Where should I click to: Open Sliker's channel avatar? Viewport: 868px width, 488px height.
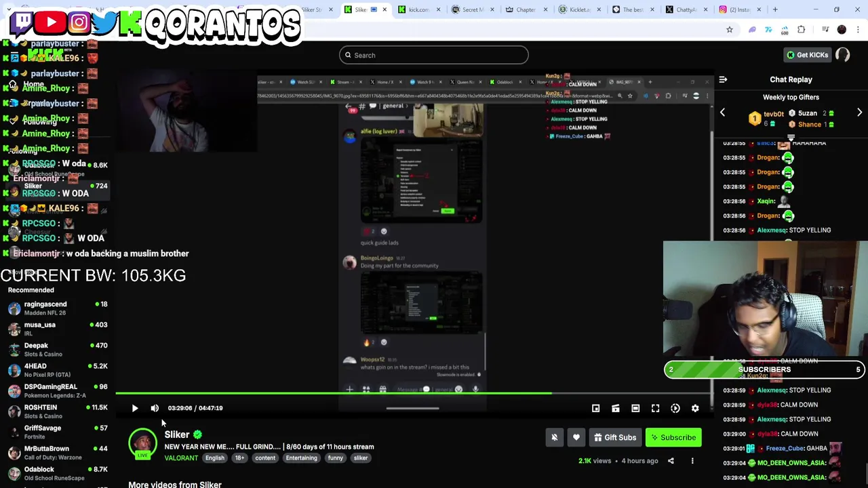(x=142, y=443)
